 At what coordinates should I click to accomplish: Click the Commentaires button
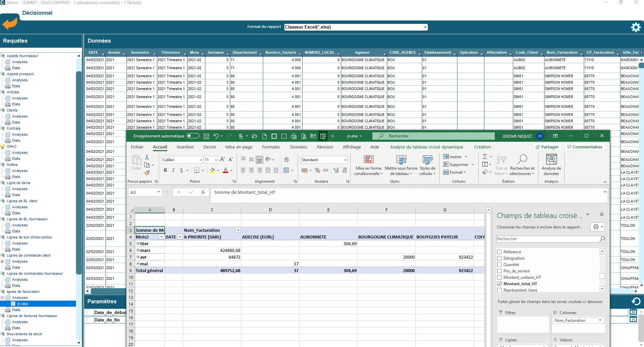[585, 147]
